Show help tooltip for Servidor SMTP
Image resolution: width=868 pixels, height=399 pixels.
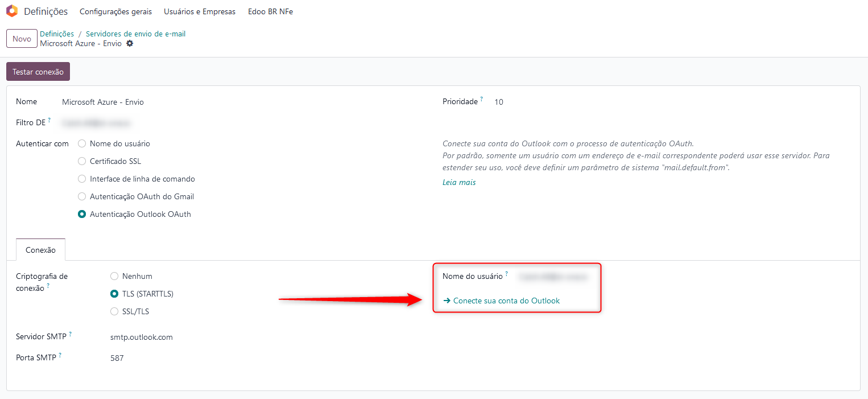(x=71, y=334)
